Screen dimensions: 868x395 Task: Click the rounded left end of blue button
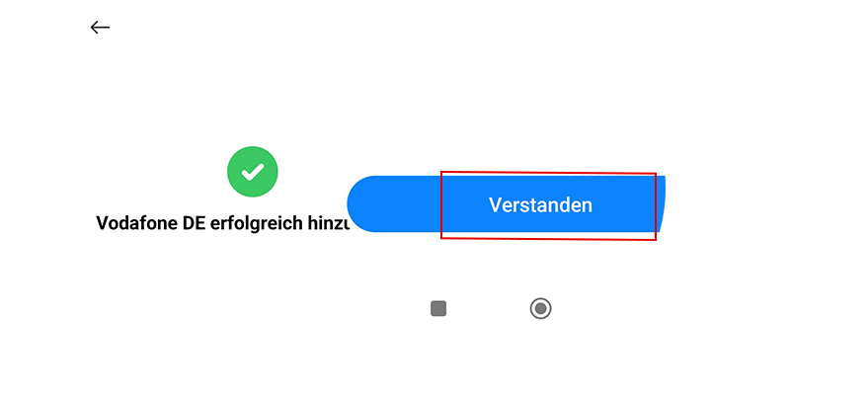click(365, 204)
